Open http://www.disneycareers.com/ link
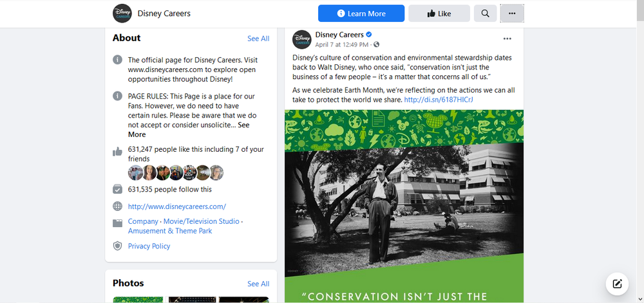 [177, 207]
